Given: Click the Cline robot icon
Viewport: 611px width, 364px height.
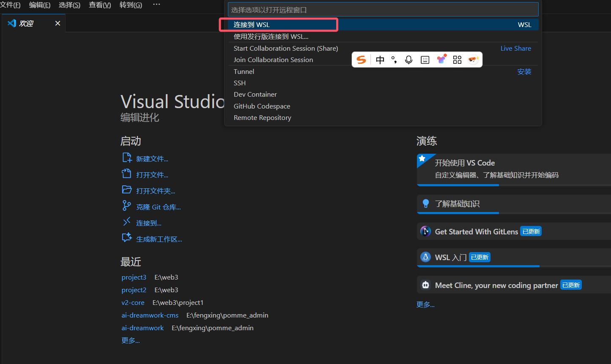Looking at the screenshot, I should coord(425,285).
